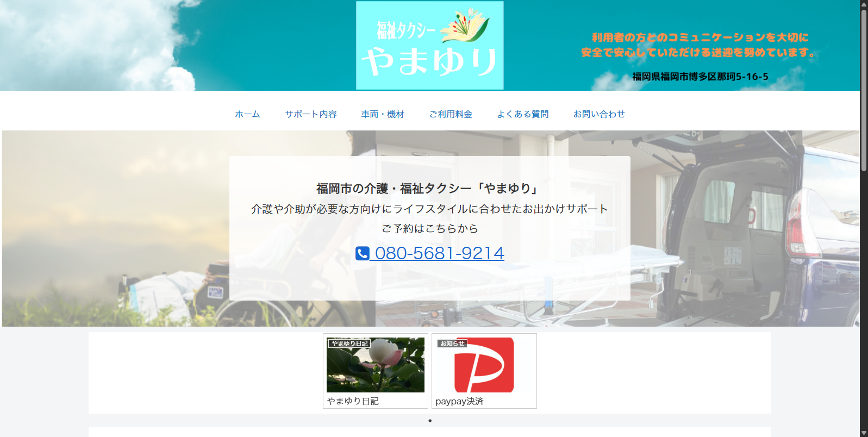Go to 車両・機材 page
The height and width of the screenshot is (437, 868).
[383, 114]
